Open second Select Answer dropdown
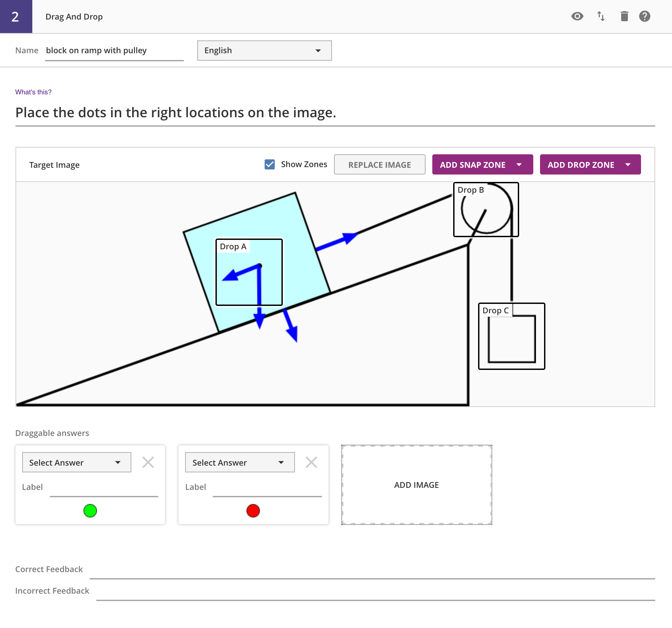Image resolution: width=672 pixels, height=628 pixels. 240,462
